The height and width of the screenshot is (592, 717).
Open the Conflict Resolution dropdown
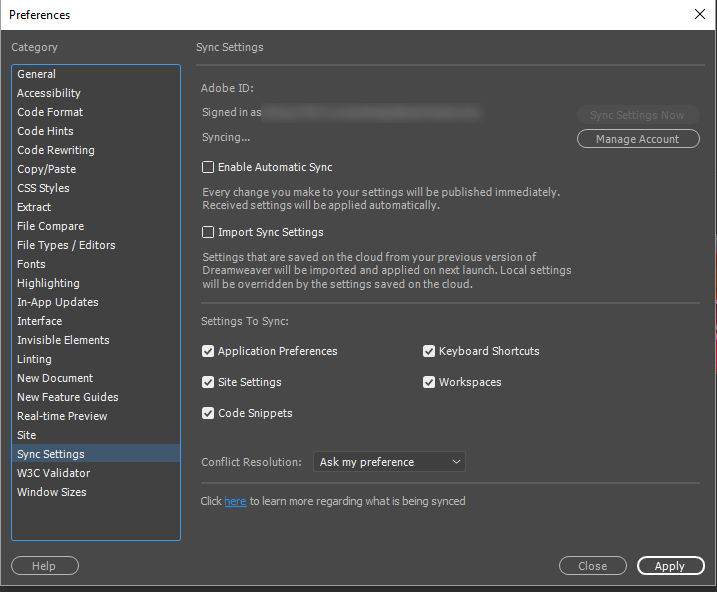(x=390, y=462)
